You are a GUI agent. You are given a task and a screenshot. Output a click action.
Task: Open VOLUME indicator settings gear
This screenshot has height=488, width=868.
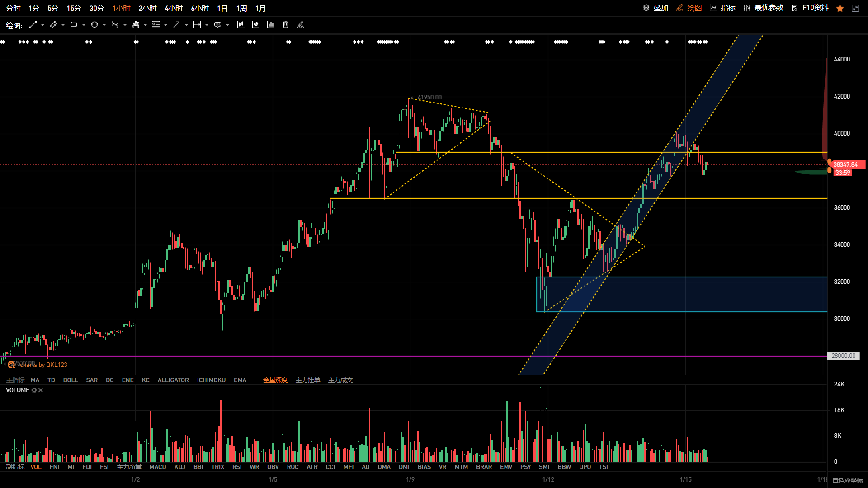pos(34,390)
